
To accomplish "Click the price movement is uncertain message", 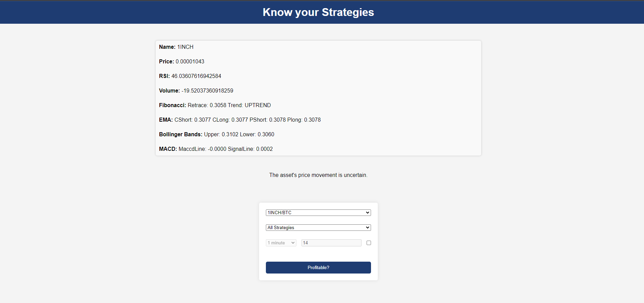I will pyautogui.click(x=318, y=175).
